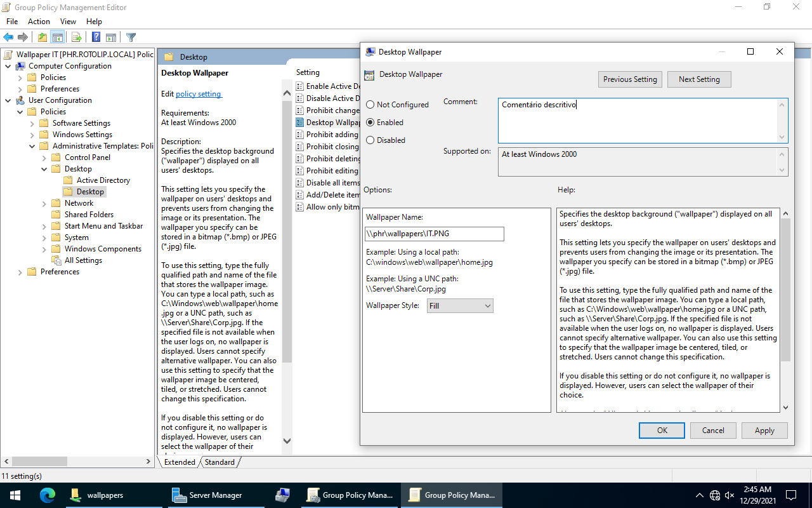The width and height of the screenshot is (812, 508).
Task: Open the Wallpaper Style dropdown
Action: 460,306
